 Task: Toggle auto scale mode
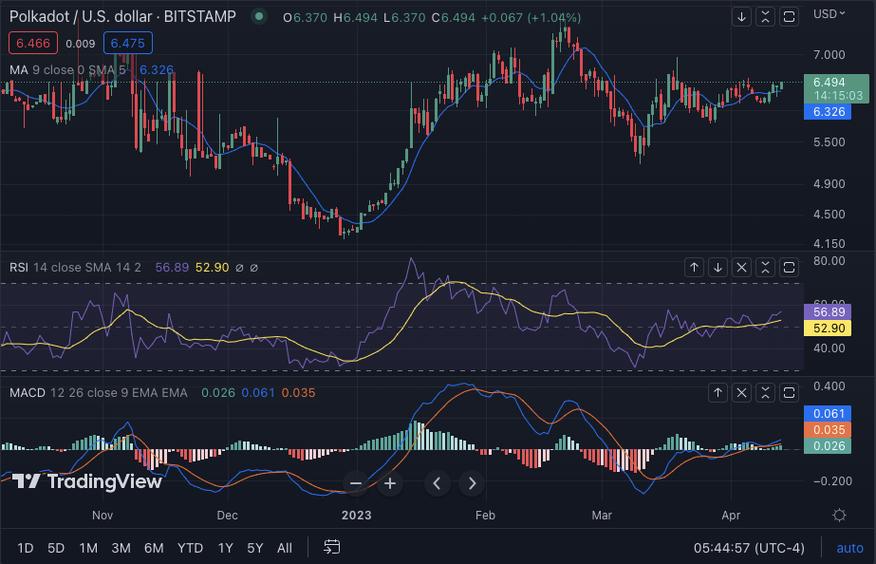coord(849,548)
